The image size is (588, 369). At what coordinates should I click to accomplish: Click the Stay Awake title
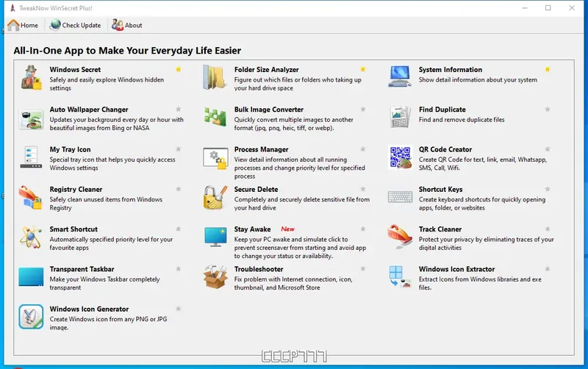click(x=252, y=229)
